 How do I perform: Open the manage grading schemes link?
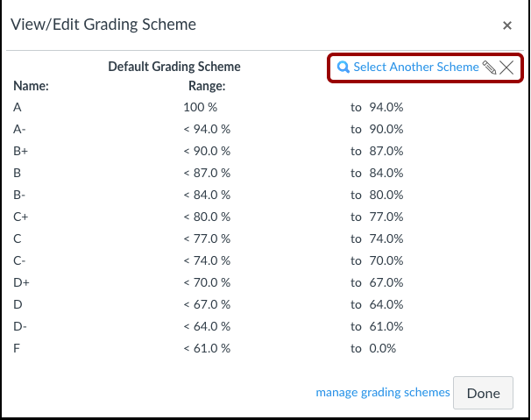click(383, 392)
